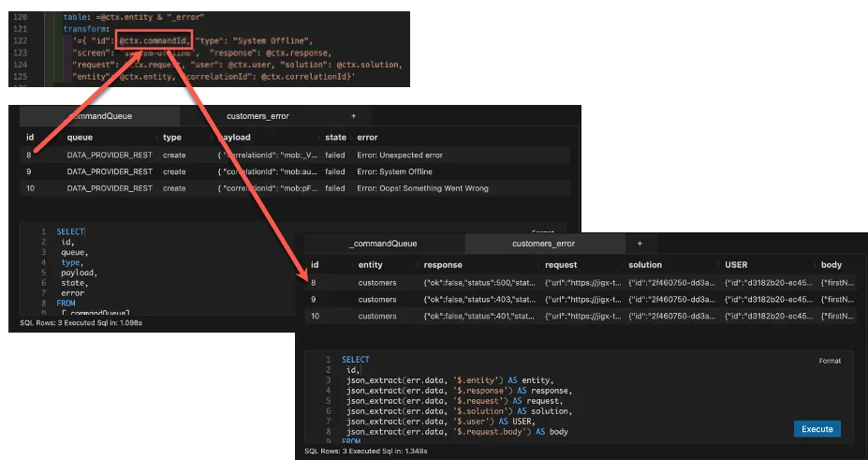Image resolution: width=868 pixels, height=460 pixels.
Task: Click 'table: =@ctx.entity' line in code editor
Action: (x=133, y=17)
